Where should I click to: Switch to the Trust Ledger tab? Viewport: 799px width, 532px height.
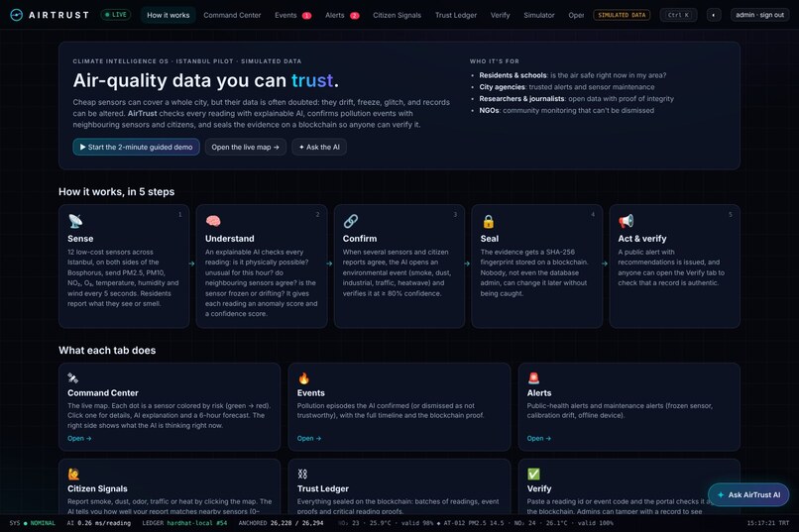456,15
